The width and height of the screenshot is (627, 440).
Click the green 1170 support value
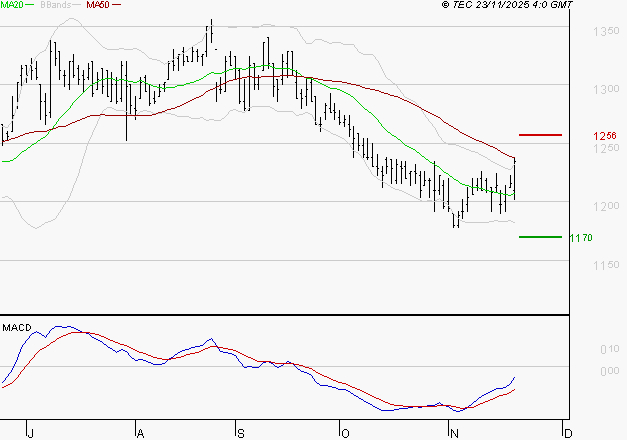(581, 238)
